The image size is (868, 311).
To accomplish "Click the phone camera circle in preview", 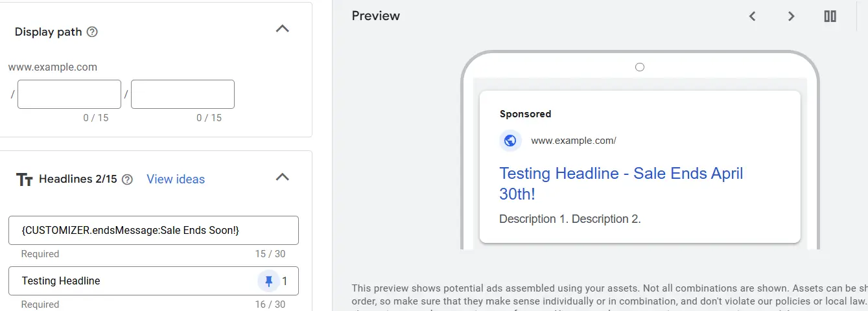I will pyautogui.click(x=640, y=67).
